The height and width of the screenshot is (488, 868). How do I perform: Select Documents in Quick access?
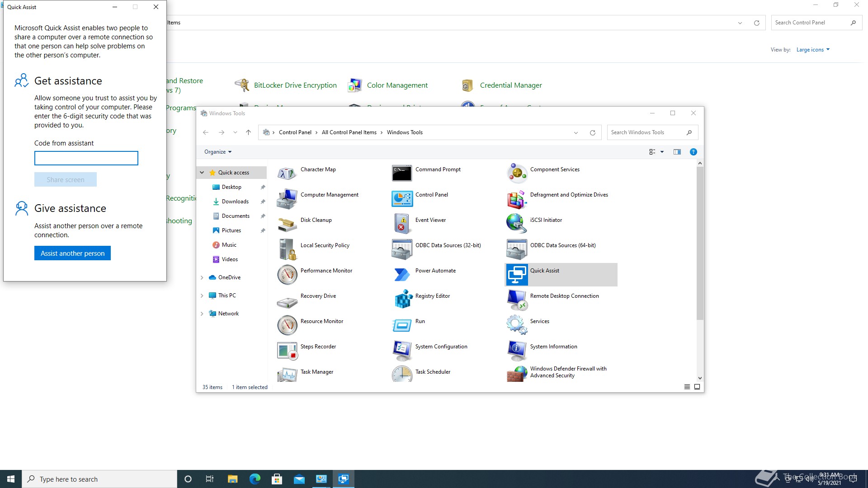tap(236, 216)
